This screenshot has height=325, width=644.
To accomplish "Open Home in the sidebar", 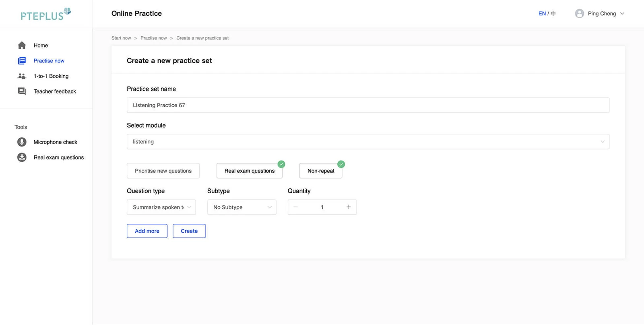I will tap(41, 46).
